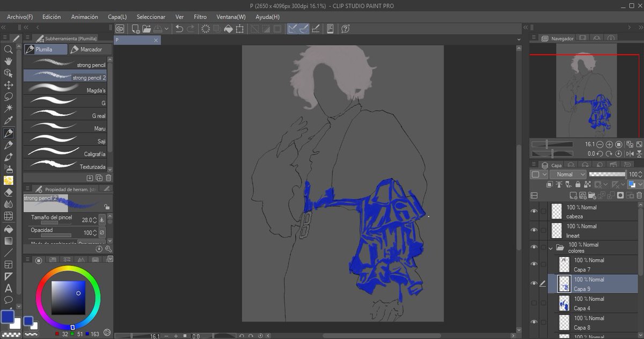This screenshot has width=644, height=339.
Task: Select the Capa 9 layer row
Action: (592, 284)
